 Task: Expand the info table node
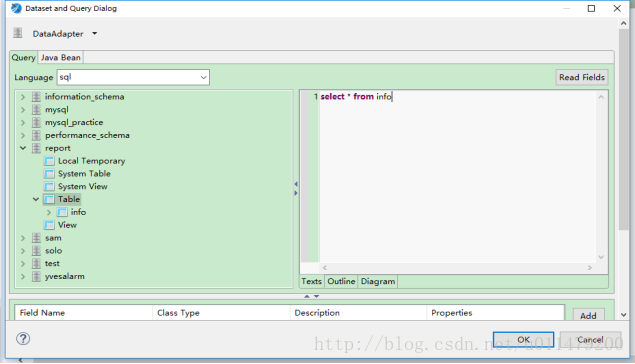(49, 212)
